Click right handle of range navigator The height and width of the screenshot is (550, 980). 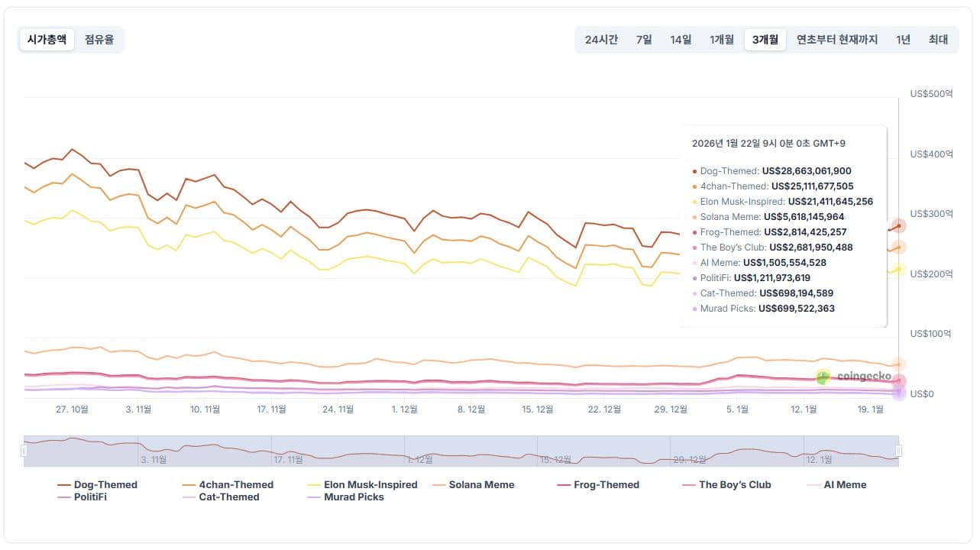click(899, 451)
